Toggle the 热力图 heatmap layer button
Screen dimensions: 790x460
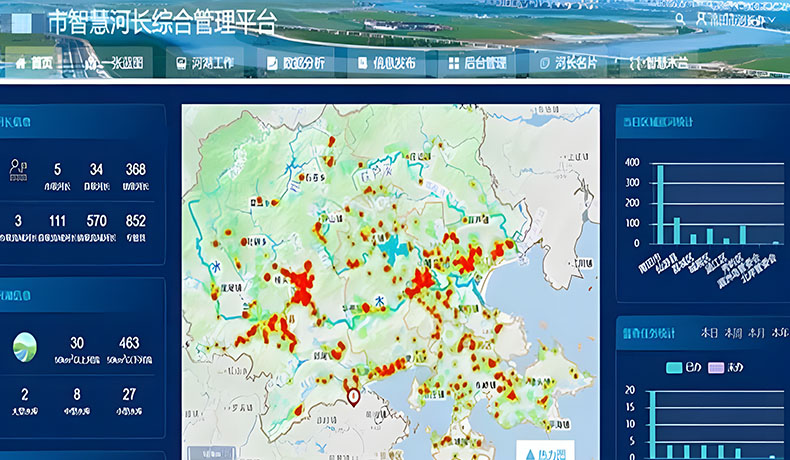[x=545, y=453]
